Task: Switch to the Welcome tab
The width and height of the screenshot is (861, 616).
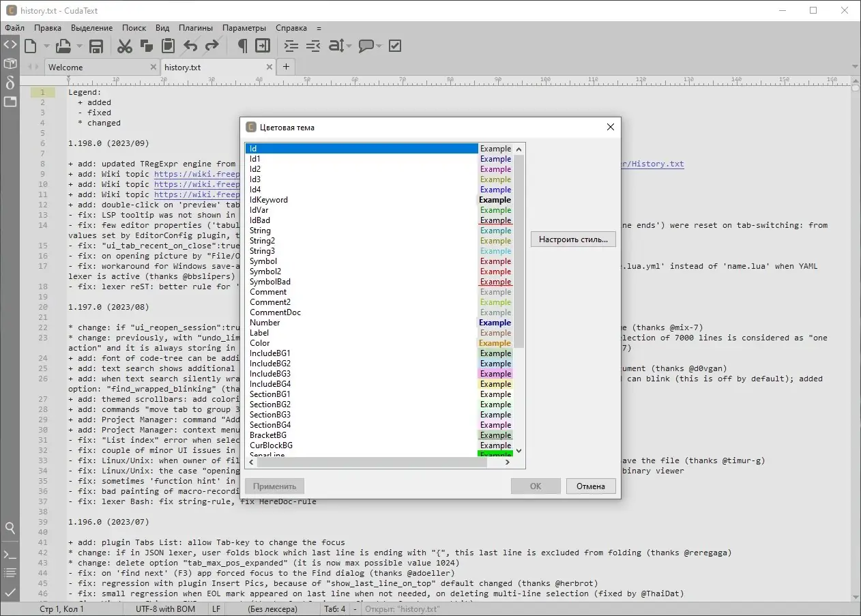Action: [65, 68]
